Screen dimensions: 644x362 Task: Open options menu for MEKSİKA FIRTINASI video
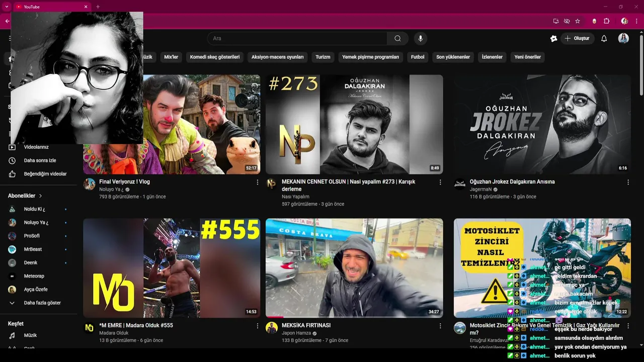tap(440, 326)
